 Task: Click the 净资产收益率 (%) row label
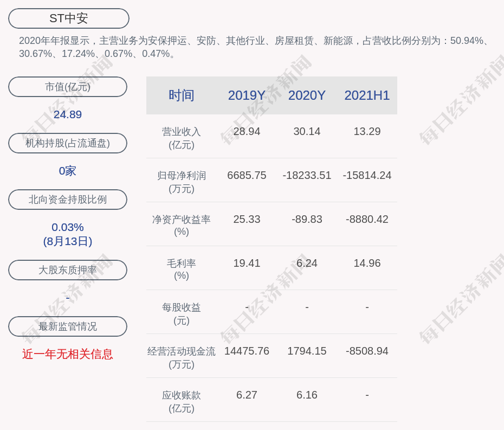tap(182, 226)
